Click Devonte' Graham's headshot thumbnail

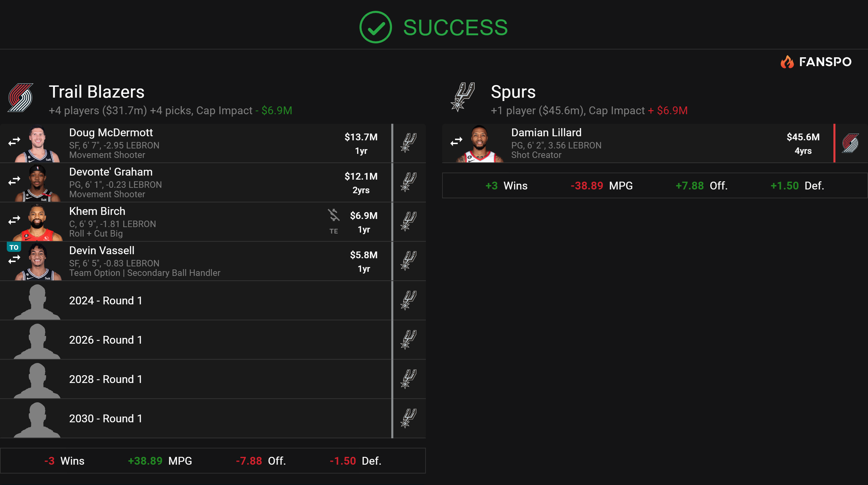38,183
